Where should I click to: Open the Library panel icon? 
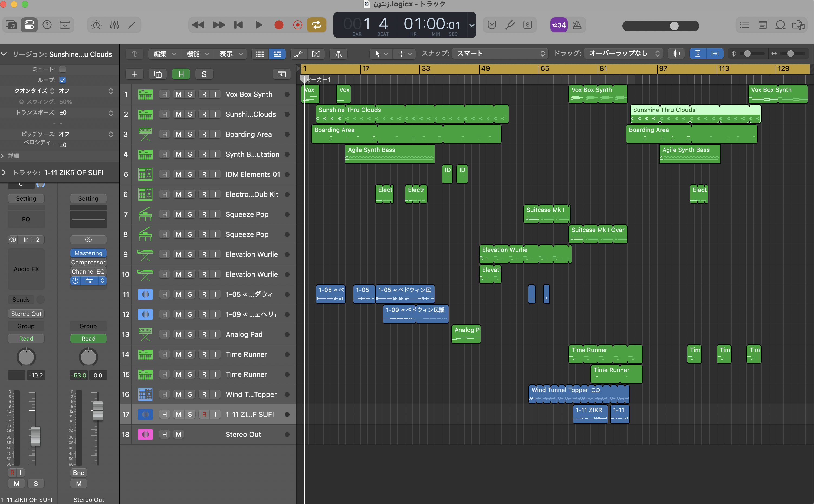click(11, 25)
